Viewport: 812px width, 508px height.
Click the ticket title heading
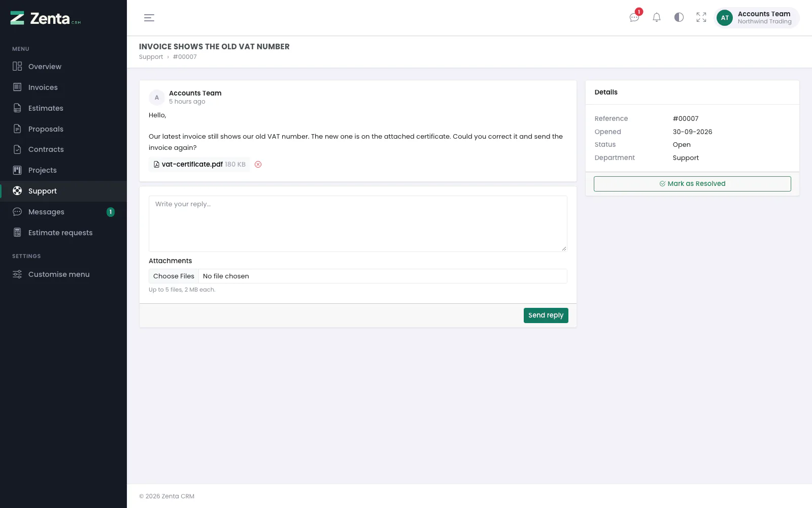[x=214, y=46]
